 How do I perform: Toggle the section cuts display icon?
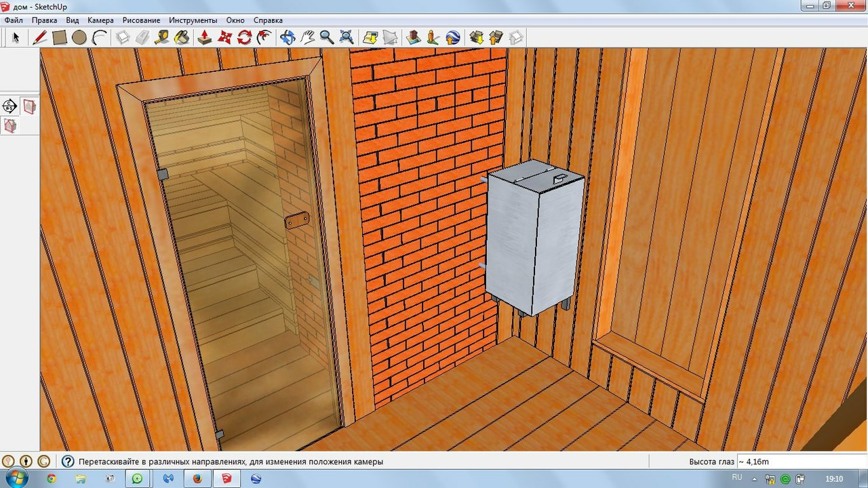click(10, 125)
